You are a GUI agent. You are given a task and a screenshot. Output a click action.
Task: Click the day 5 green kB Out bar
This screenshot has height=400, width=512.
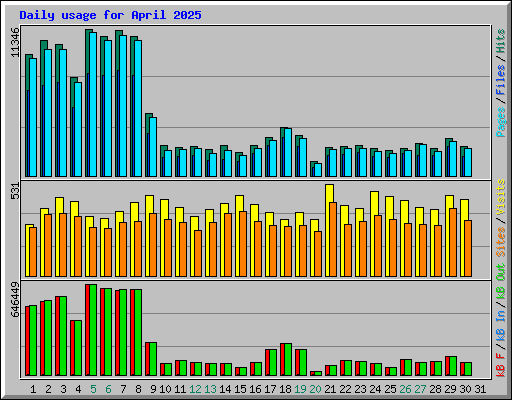tap(93, 330)
